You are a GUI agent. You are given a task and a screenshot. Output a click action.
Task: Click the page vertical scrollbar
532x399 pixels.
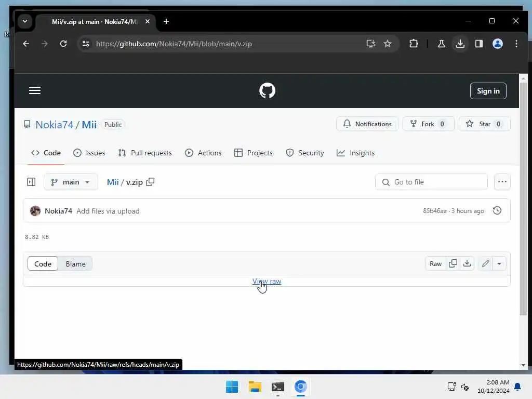[523, 198]
